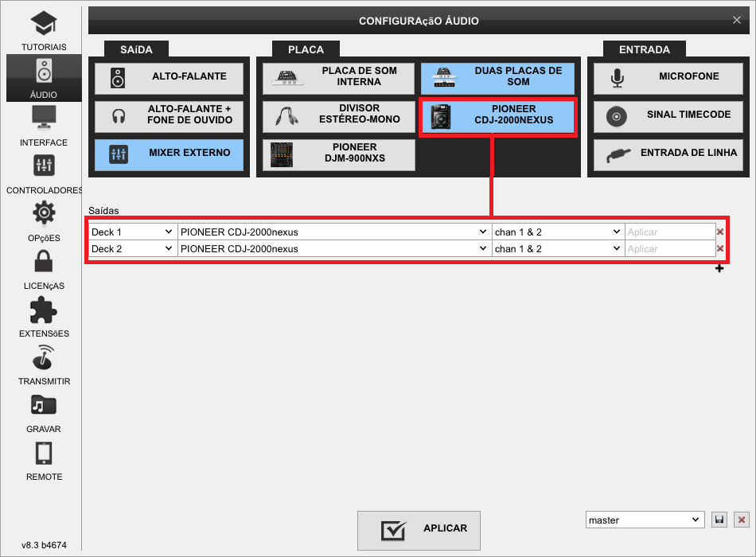Image resolution: width=756 pixels, height=557 pixels.
Task: Close the Configuração Áudio window
Action: pyautogui.click(x=737, y=20)
